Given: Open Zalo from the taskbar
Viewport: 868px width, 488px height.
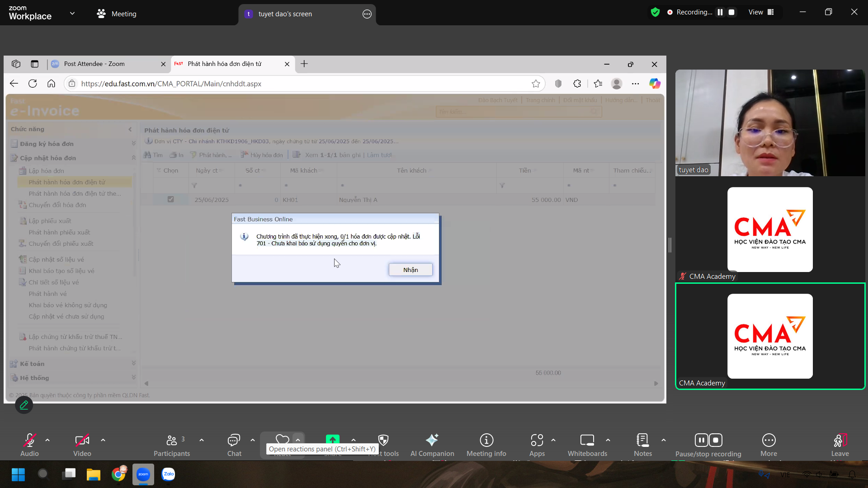Looking at the screenshot, I should (x=168, y=474).
